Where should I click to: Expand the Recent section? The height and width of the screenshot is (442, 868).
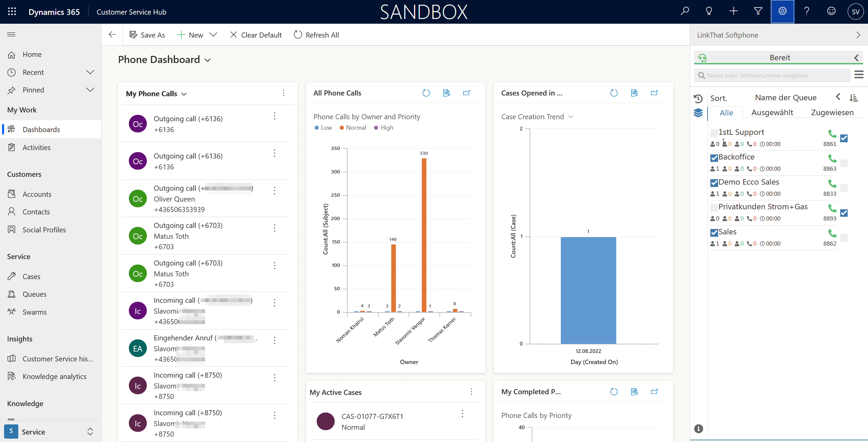pos(90,72)
